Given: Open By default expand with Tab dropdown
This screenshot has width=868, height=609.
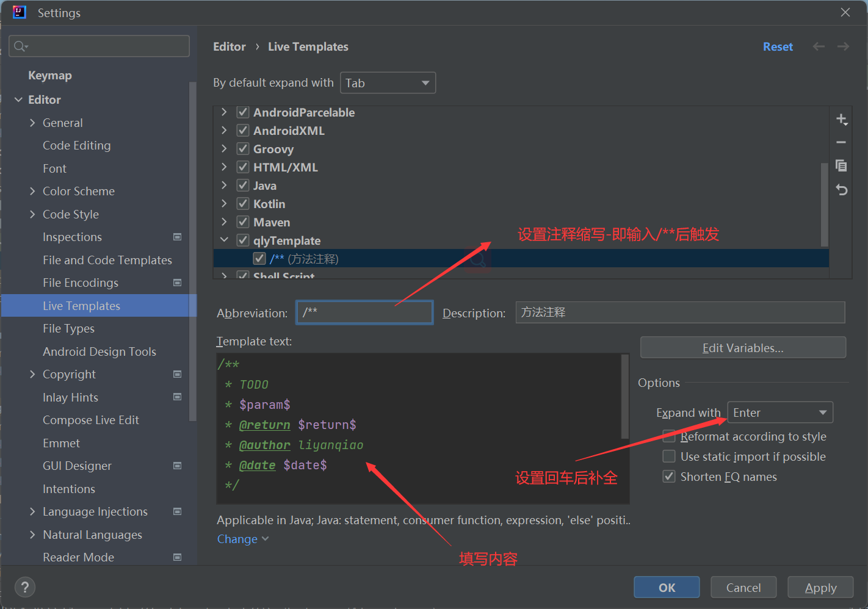Looking at the screenshot, I should click(x=388, y=83).
